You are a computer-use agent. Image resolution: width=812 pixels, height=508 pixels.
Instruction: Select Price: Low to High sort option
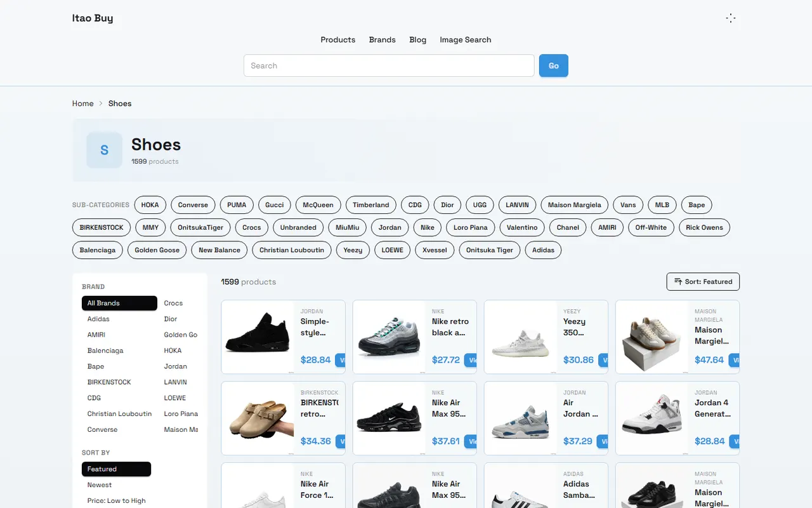(117, 501)
